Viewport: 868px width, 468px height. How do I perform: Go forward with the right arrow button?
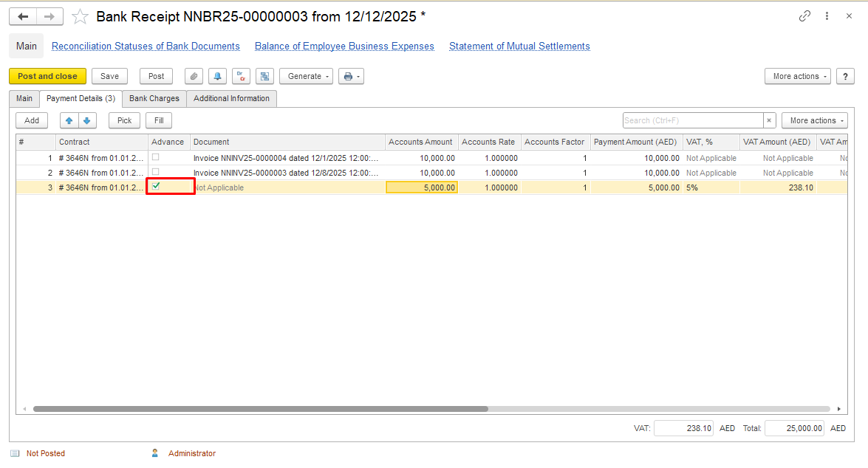[x=49, y=16]
